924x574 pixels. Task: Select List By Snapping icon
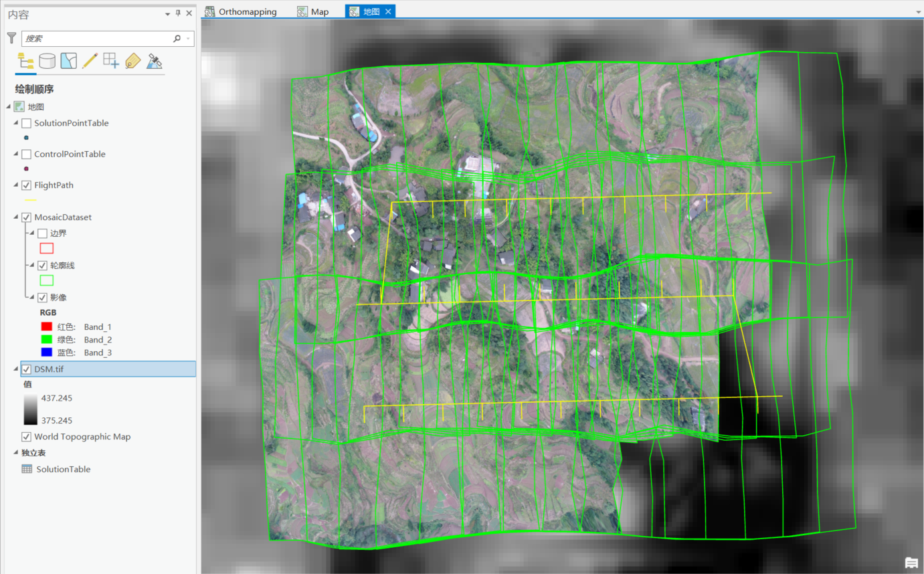click(x=111, y=62)
